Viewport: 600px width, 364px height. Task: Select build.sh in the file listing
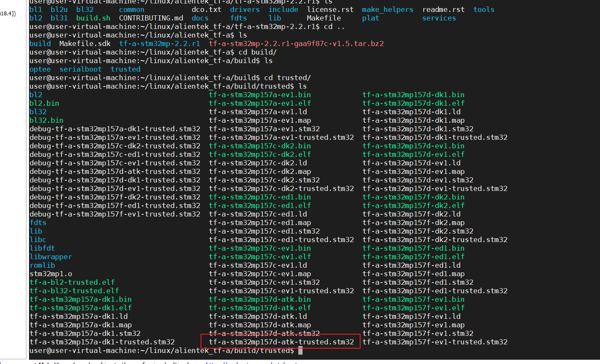tap(93, 18)
